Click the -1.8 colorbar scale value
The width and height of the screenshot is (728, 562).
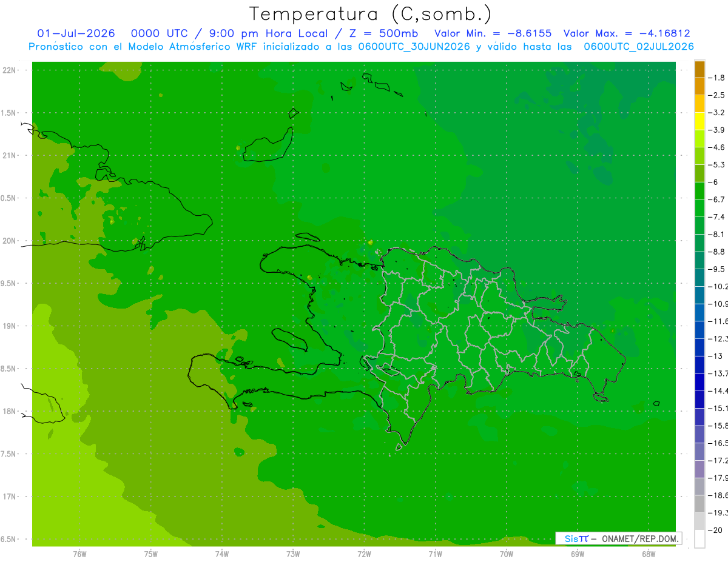718,78
